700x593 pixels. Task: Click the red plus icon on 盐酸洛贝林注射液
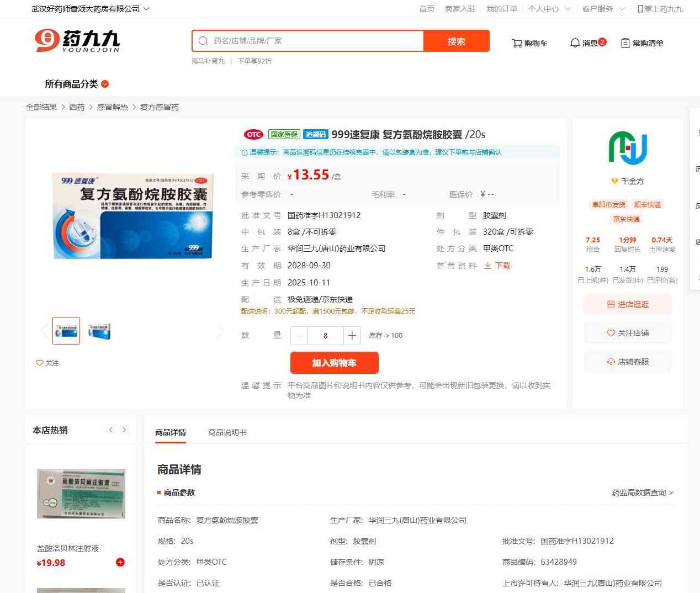(x=120, y=562)
